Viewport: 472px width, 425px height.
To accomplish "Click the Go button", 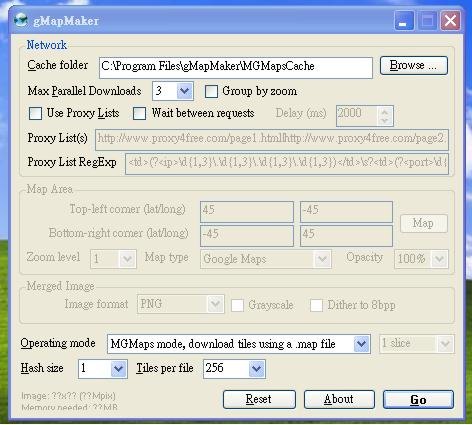I will coord(418,399).
